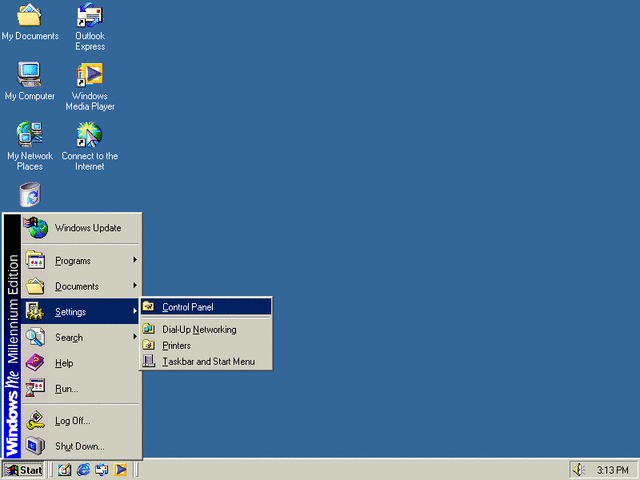
Task: Choose Log Off... in Start menu
Action: pos(81,420)
